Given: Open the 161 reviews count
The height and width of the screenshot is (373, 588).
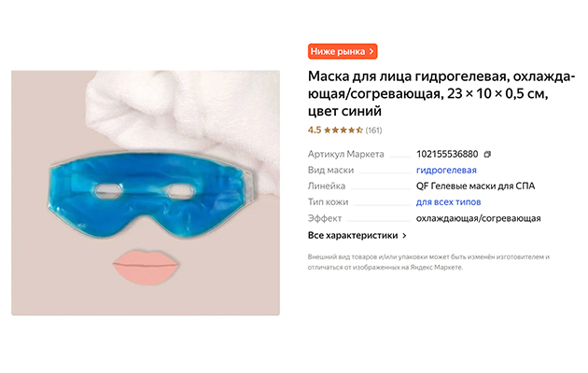Looking at the screenshot, I should click(x=373, y=131).
